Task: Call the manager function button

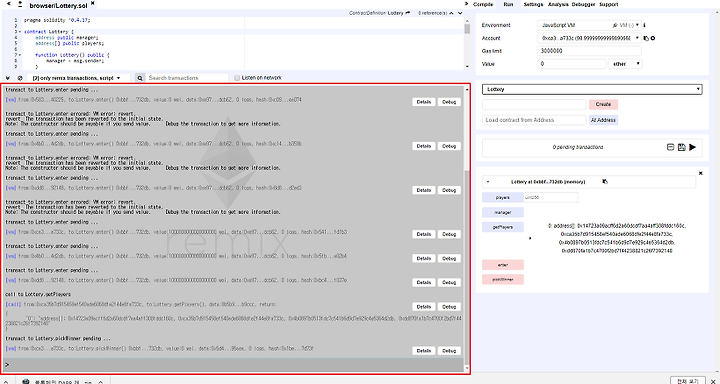Action: (x=503, y=212)
